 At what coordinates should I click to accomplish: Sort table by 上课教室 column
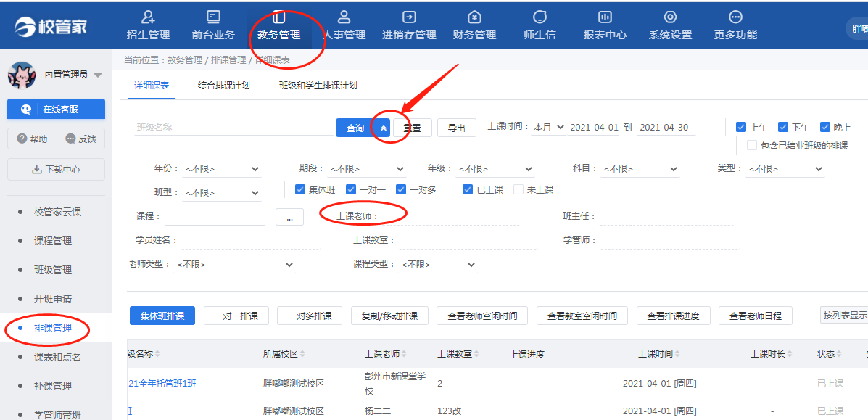pos(476,355)
